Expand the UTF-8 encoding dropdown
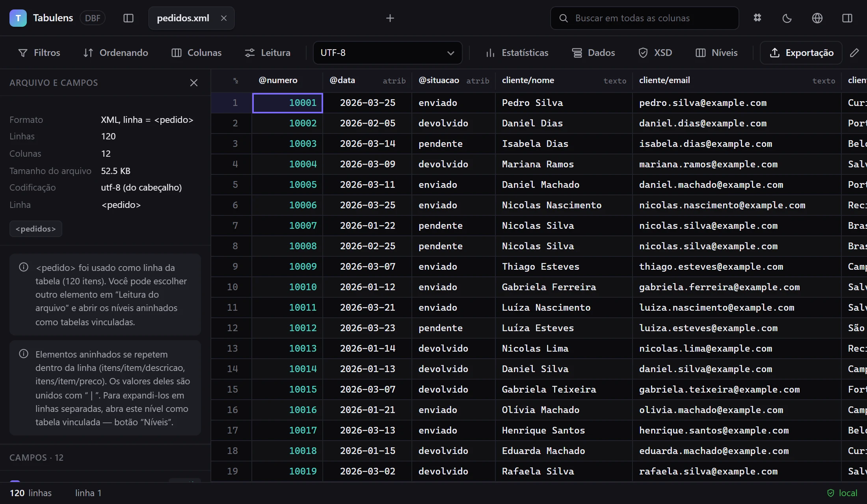This screenshot has width=867, height=504. pos(387,53)
